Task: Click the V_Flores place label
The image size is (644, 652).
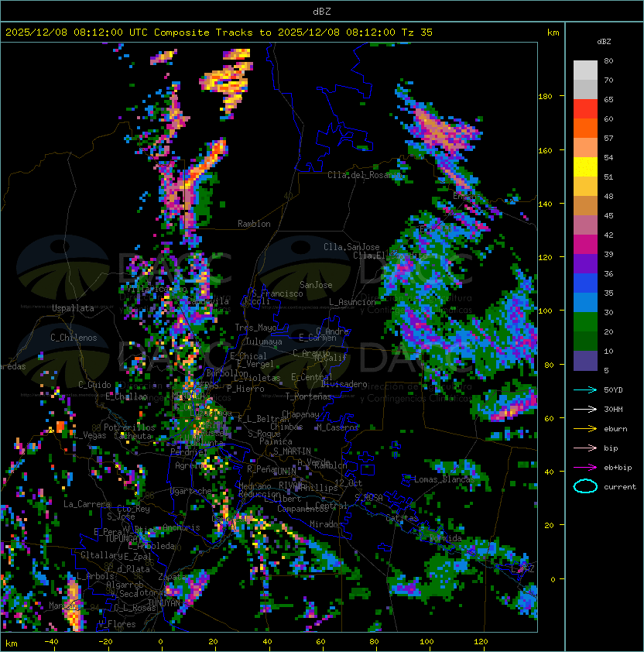Action: (x=117, y=624)
